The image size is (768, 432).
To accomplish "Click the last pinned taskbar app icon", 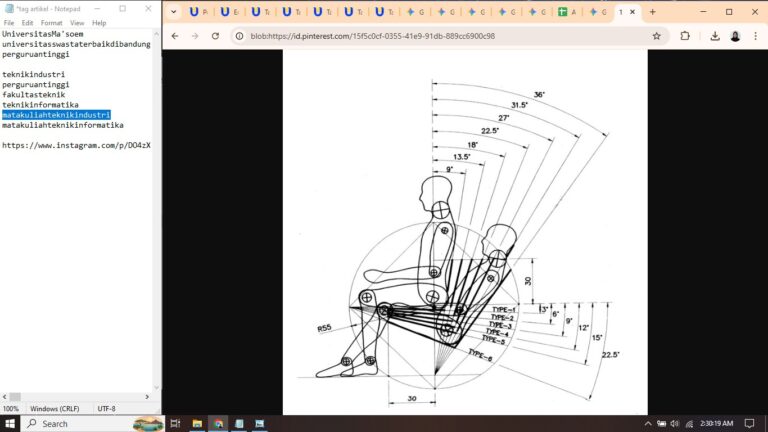I will [x=260, y=424].
